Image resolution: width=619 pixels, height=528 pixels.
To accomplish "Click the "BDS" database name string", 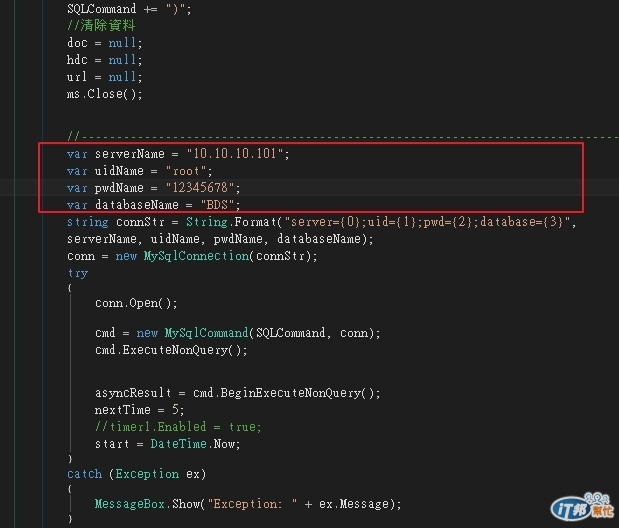I will coord(217,205).
